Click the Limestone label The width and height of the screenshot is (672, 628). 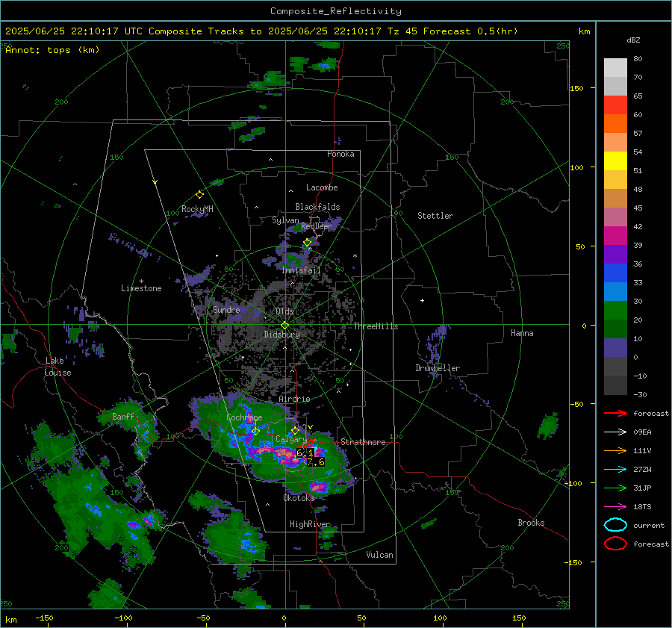[141, 288]
